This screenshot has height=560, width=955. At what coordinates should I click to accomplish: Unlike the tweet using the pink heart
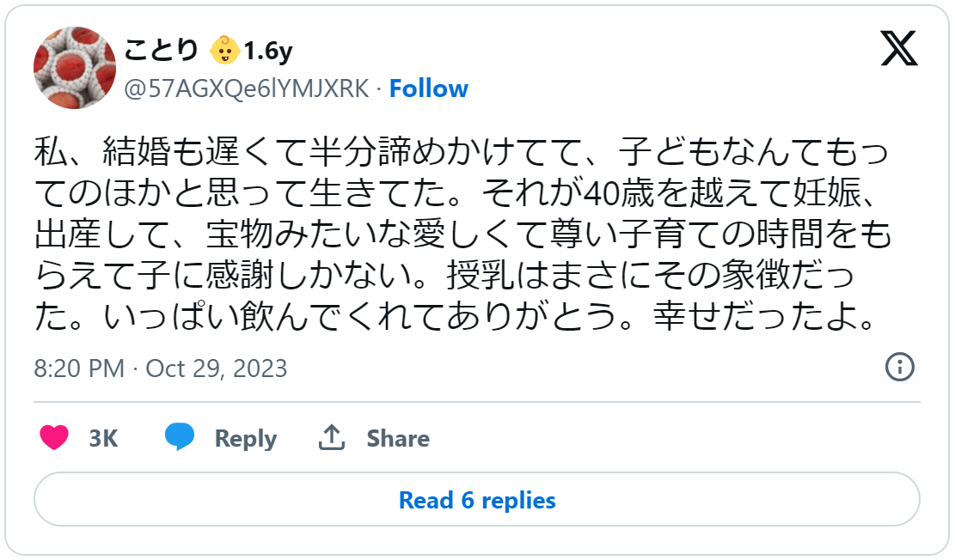(x=54, y=438)
